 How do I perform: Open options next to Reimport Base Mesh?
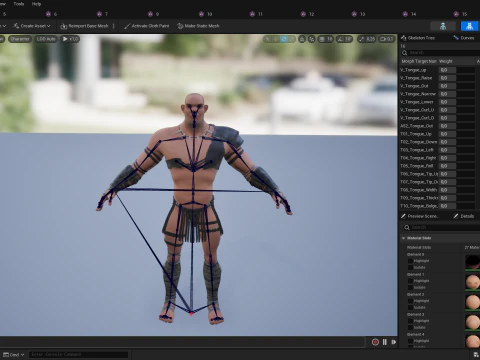tap(114, 26)
